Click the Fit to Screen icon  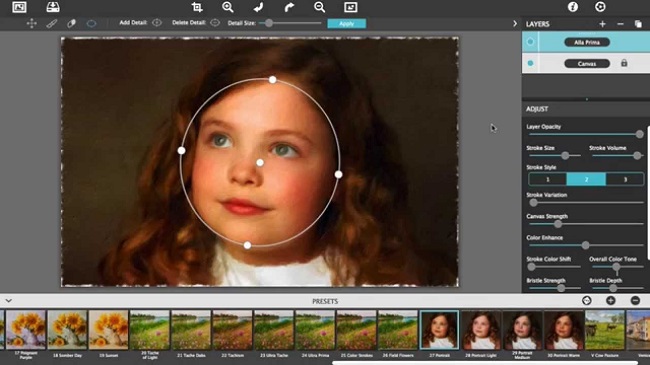click(350, 7)
